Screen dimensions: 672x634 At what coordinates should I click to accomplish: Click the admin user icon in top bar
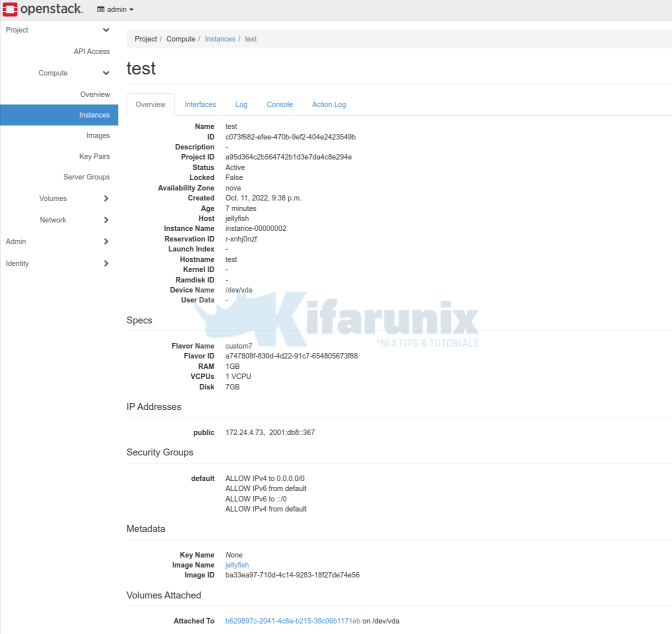coord(100,9)
